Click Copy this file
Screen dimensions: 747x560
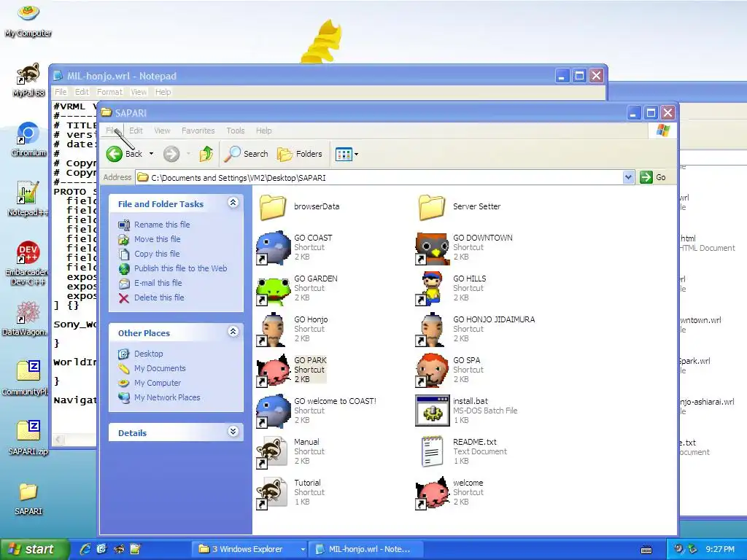tap(158, 254)
